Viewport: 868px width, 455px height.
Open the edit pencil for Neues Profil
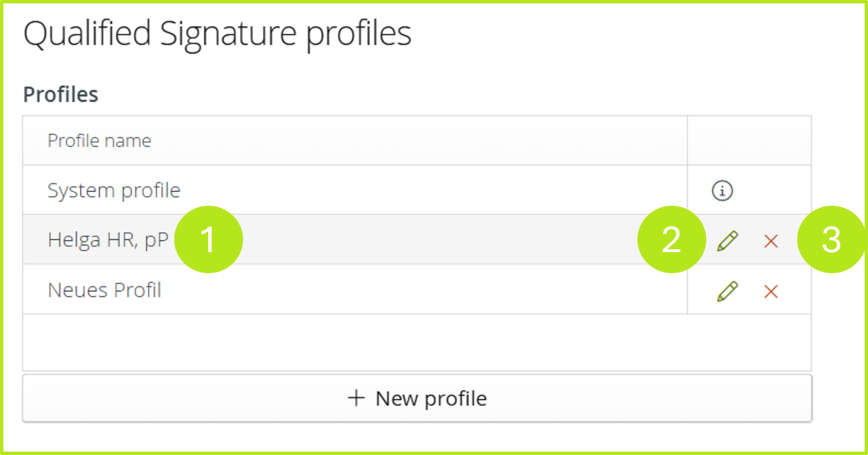point(727,290)
